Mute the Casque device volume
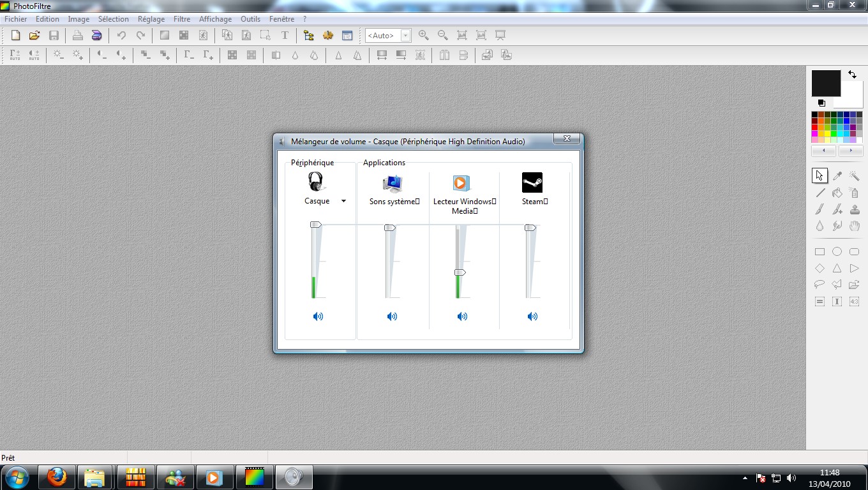 point(318,316)
